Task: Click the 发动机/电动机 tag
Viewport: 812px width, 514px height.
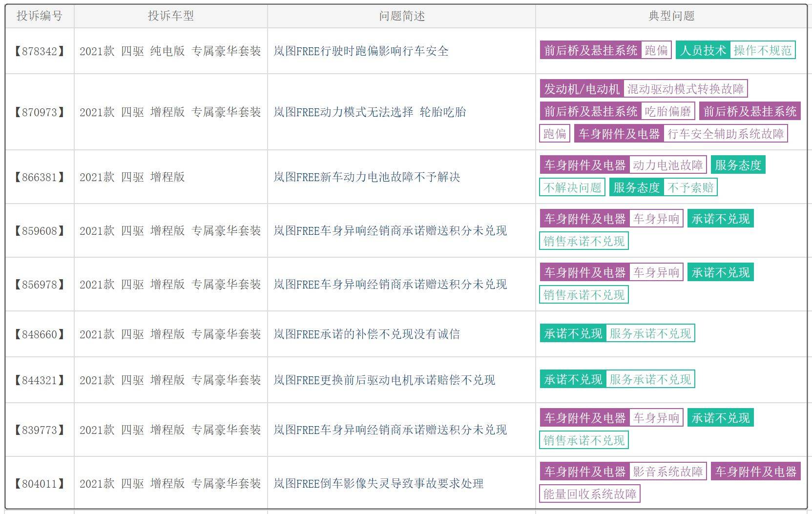Action: point(582,89)
